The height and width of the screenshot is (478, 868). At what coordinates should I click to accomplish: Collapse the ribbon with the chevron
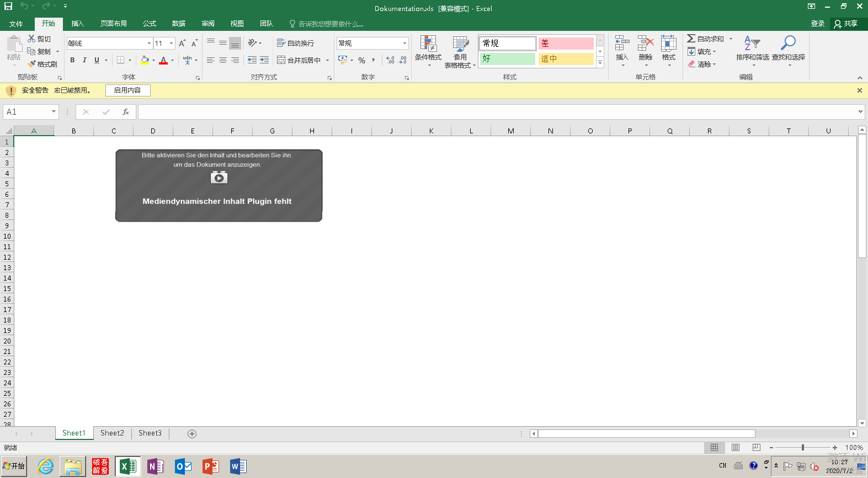click(x=860, y=78)
